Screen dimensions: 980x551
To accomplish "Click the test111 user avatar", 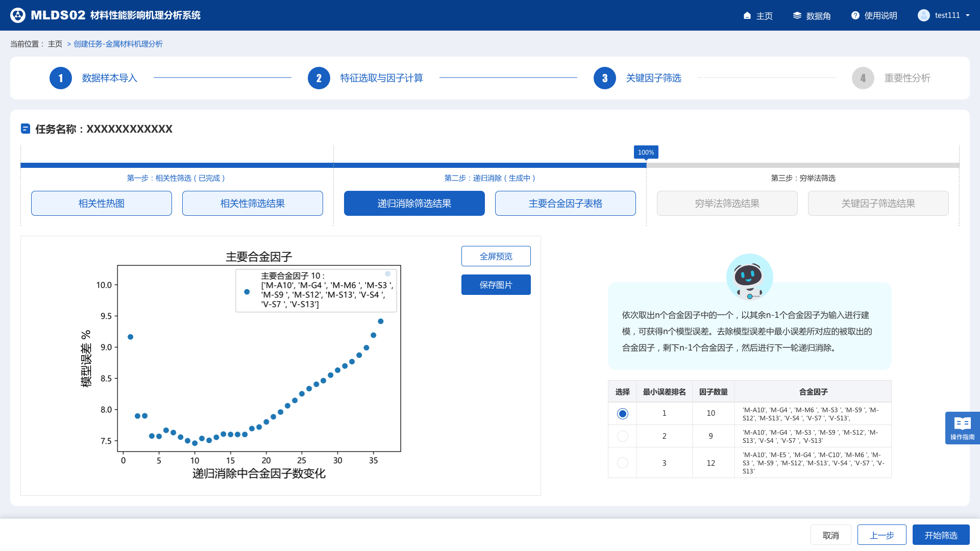I will pyautogui.click(x=923, y=15).
